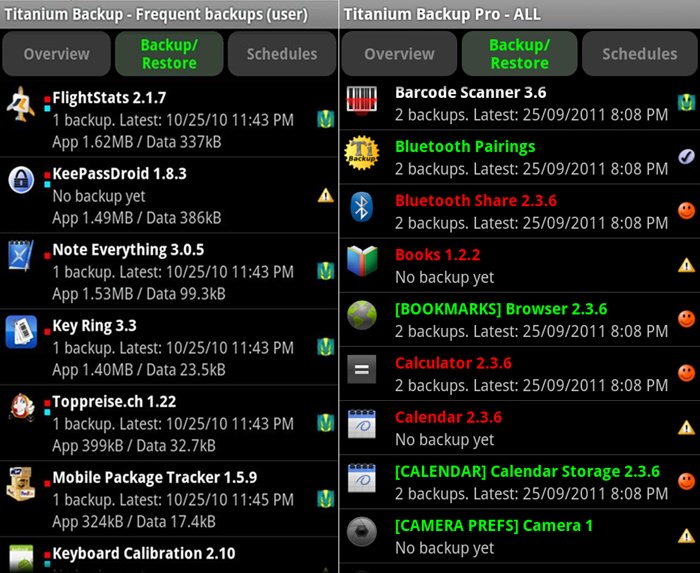Tap the Calculator equals-sign icon
Viewport: 700px width, 573px height.
coord(362,370)
